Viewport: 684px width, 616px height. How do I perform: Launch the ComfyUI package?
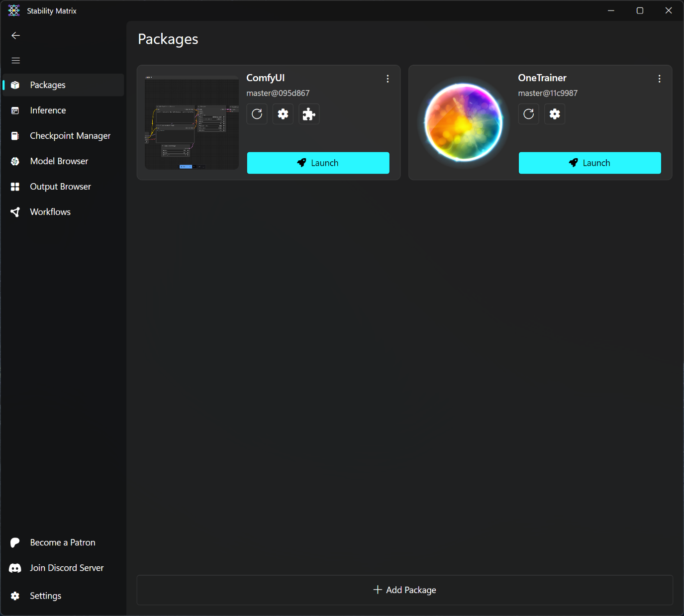pos(318,163)
